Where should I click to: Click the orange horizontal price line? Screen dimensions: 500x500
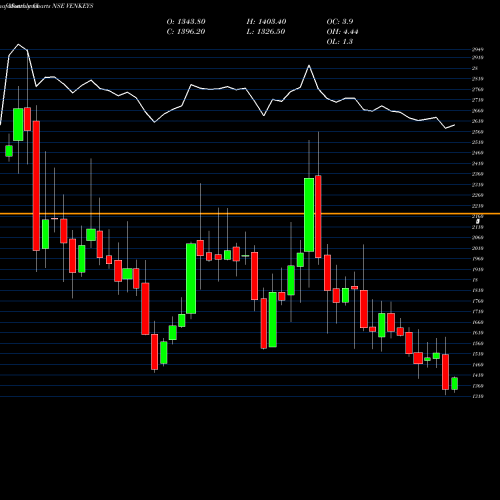(250, 214)
